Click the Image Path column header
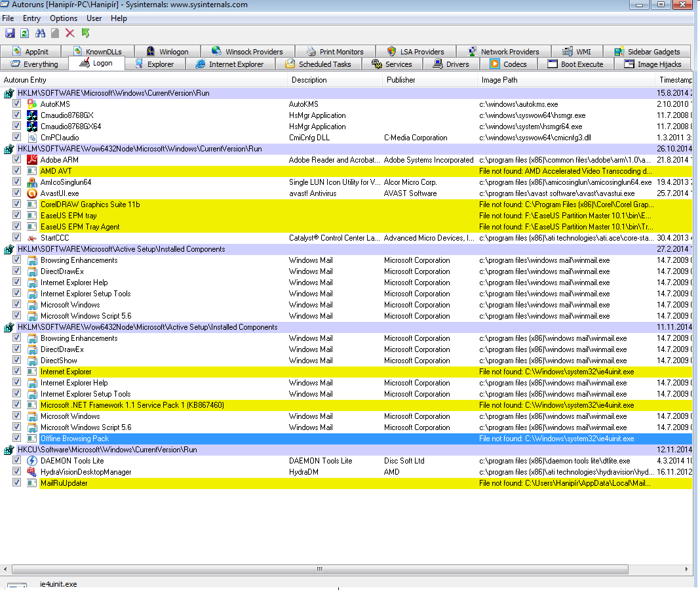700x590 pixels. point(499,80)
